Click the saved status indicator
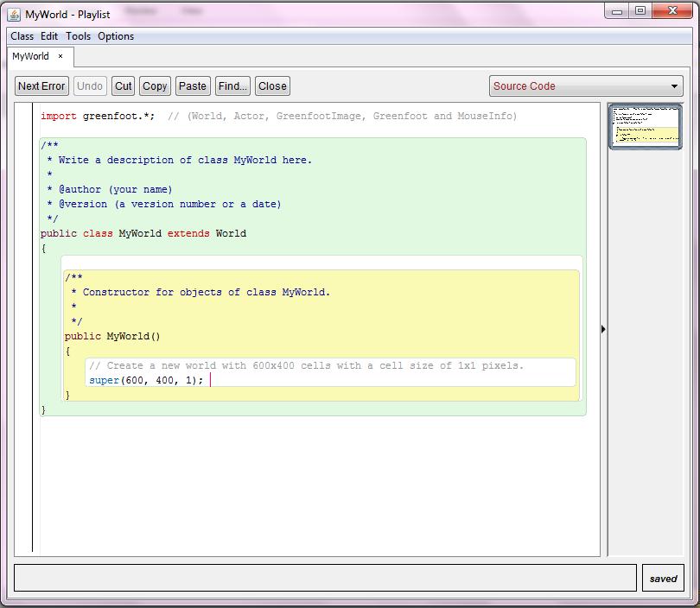This screenshot has width=700, height=608. [x=663, y=578]
